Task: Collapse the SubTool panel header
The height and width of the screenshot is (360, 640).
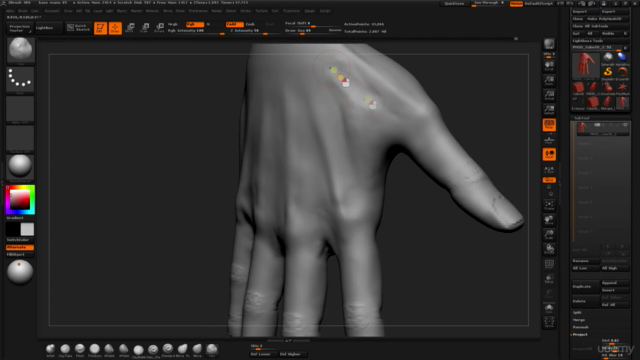Action: tap(582, 118)
